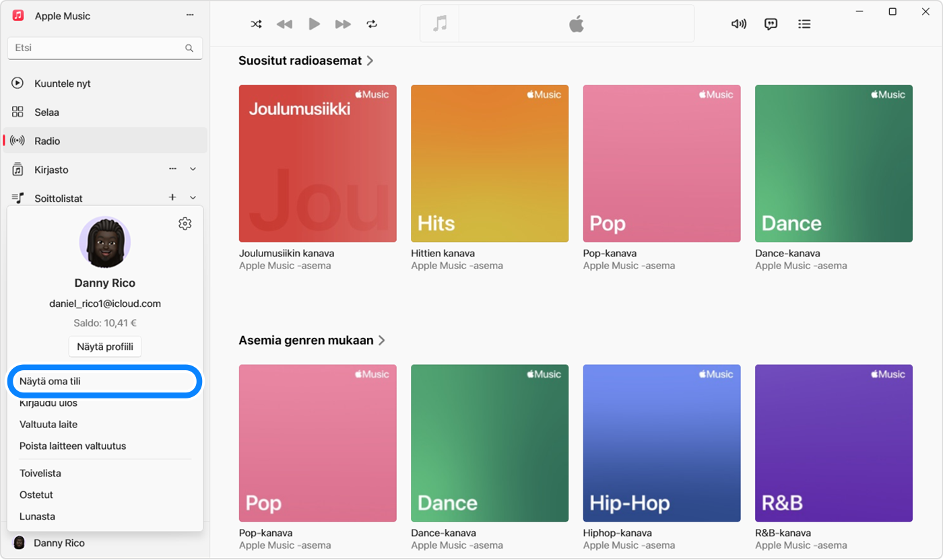Image resolution: width=943 pixels, height=560 pixels.
Task: Click the search magnifier icon
Action: 189,48
